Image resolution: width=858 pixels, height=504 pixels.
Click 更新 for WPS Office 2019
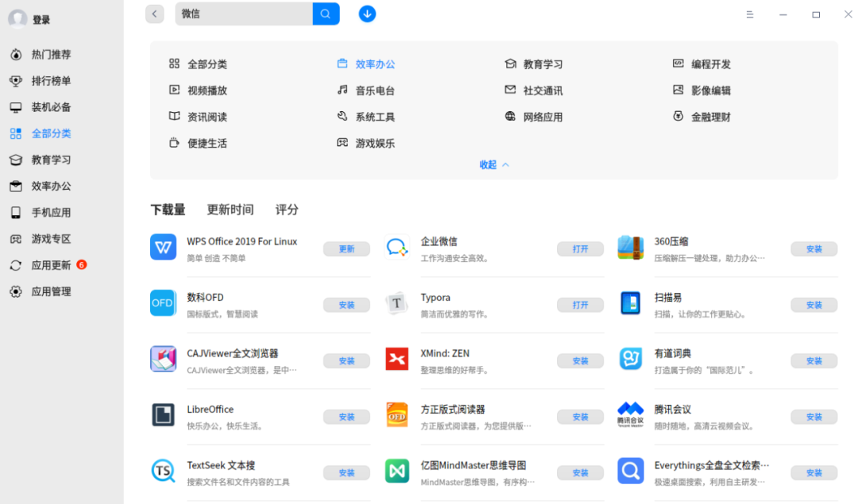click(x=346, y=248)
